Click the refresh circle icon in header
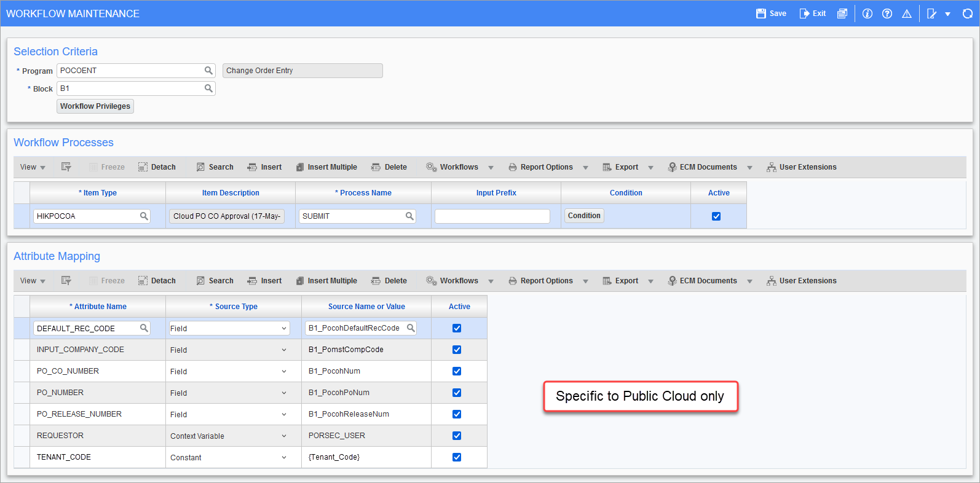Viewport: 980px width, 483px height. coord(968,14)
